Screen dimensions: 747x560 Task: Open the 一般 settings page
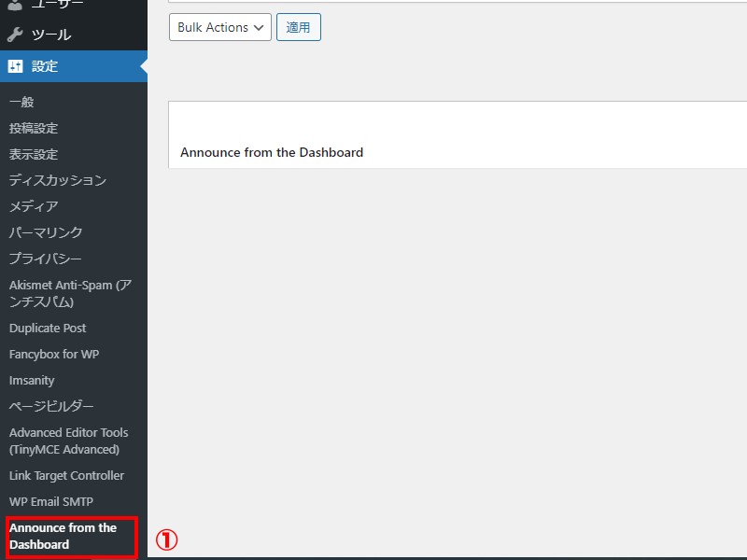(x=21, y=102)
